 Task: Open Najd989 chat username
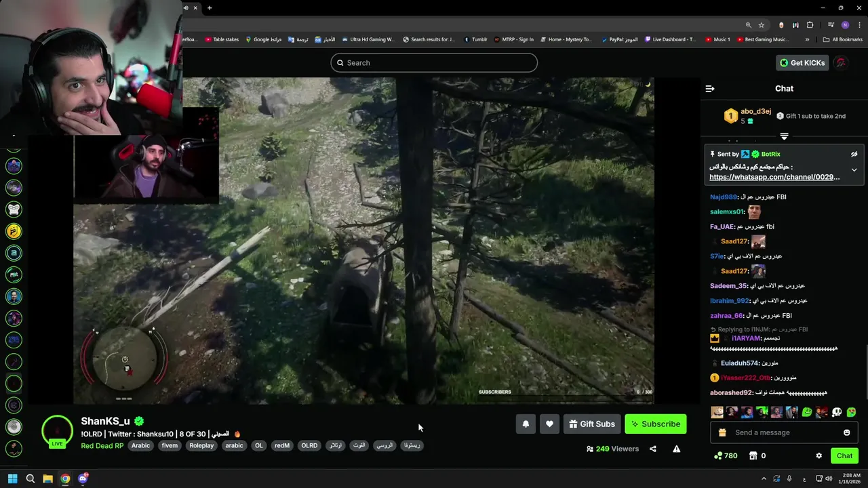pyautogui.click(x=723, y=197)
